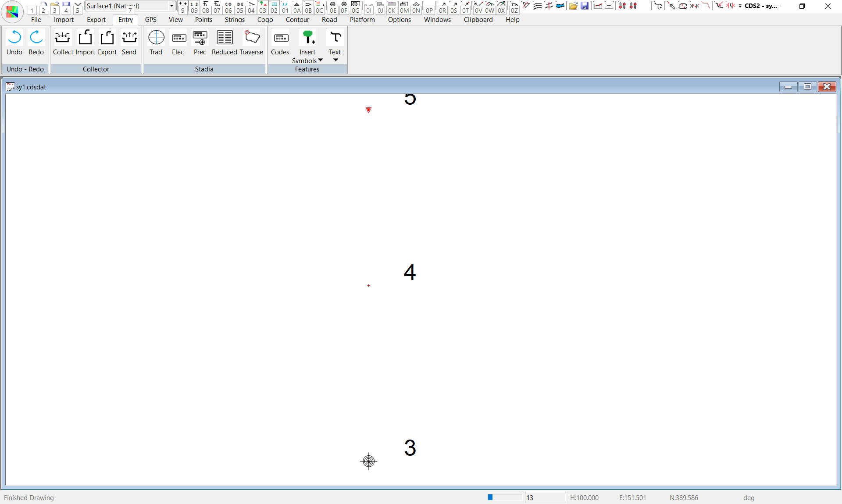Expand the Insert Symbols dropdown
Image resolution: width=842 pixels, height=504 pixels.
(320, 60)
